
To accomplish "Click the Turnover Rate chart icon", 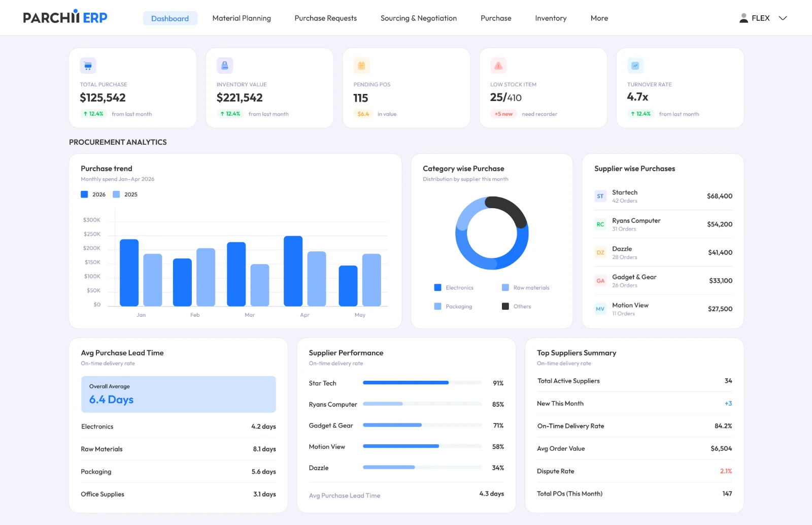I will pos(635,65).
